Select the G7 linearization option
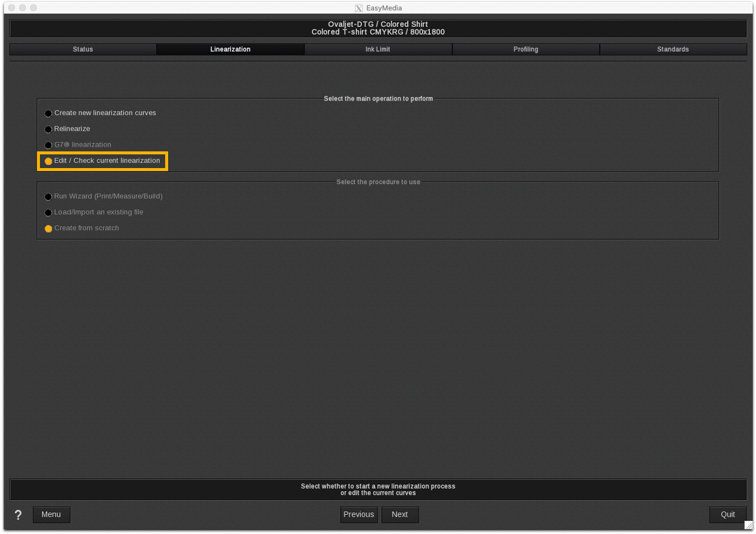Viewport: 756px width, 534px height. 48,145
